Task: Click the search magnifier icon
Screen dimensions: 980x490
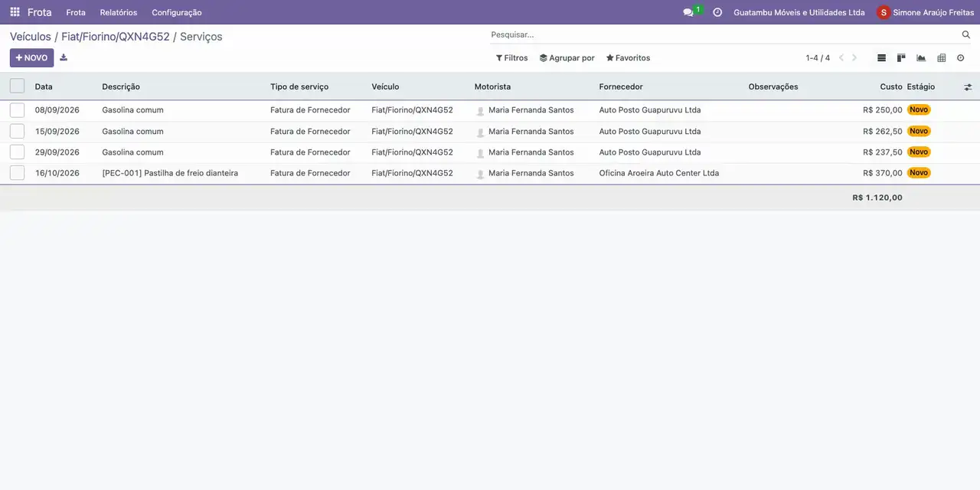Action: 966,34
